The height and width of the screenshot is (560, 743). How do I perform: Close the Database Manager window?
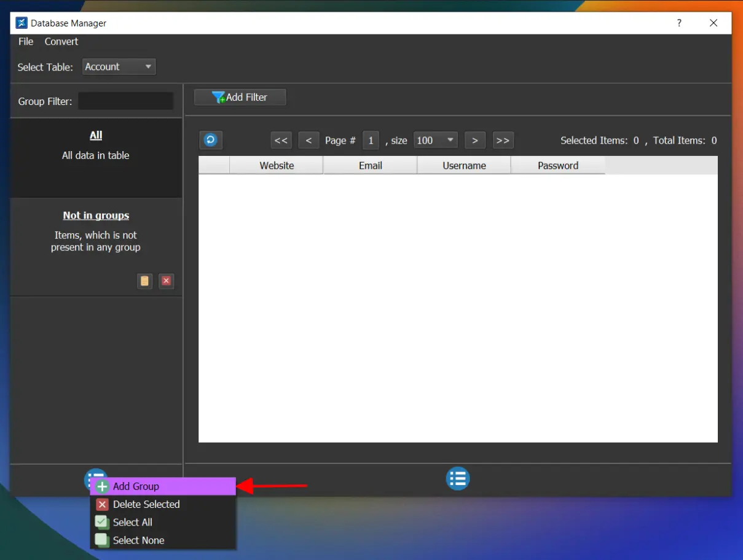pyautogui.click(x=714, y=23)
